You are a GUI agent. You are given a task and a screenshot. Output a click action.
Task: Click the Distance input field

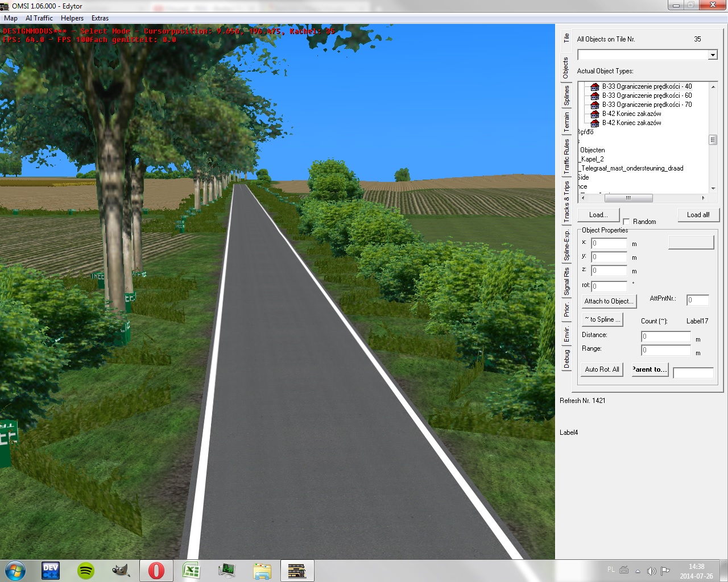666,336
